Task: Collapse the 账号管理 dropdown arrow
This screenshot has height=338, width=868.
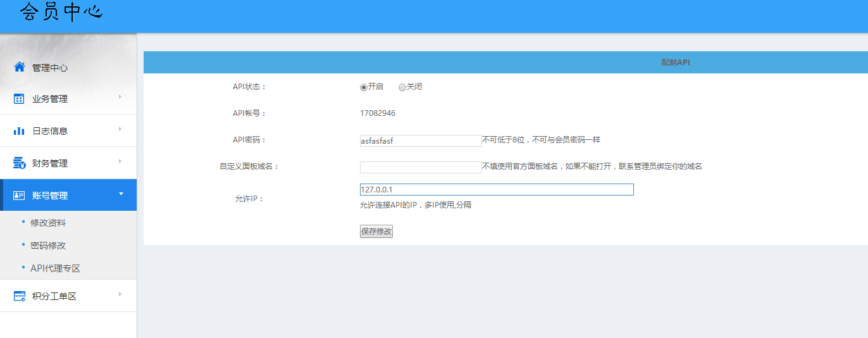Action: [x=121, y=194]
